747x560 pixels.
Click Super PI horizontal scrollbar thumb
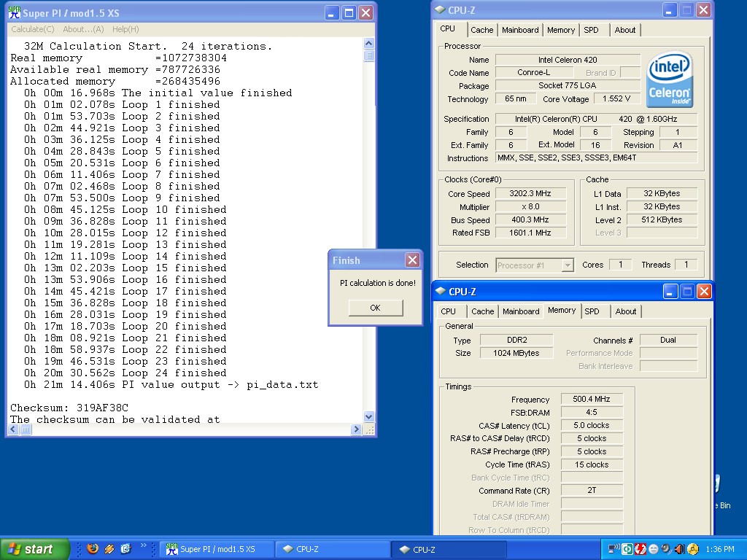click(26, 429)
